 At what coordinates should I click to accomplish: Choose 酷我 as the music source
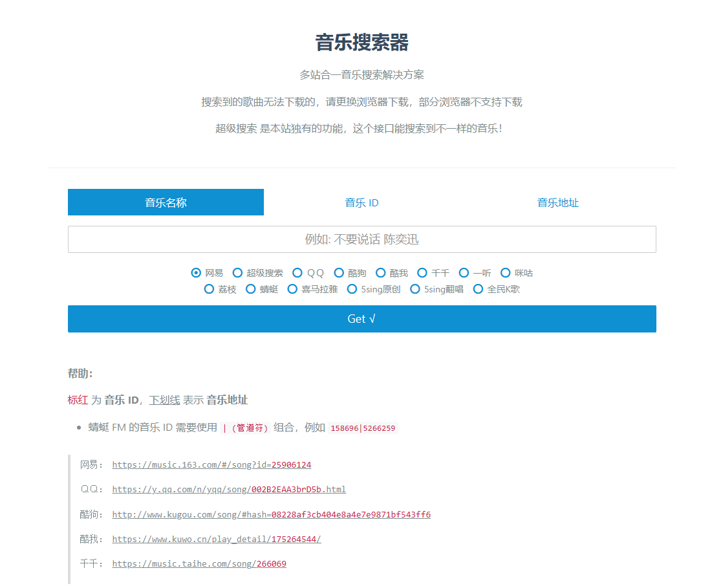381,272
